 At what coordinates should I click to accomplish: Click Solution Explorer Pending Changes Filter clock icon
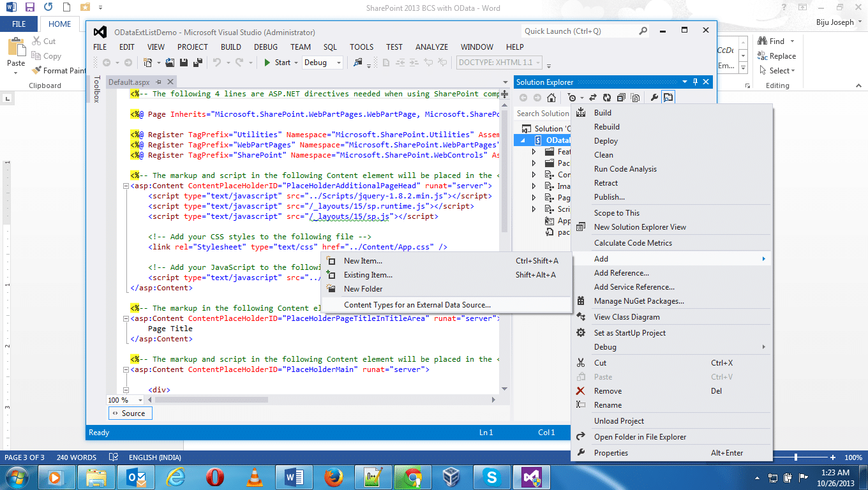tap(571, 98)
